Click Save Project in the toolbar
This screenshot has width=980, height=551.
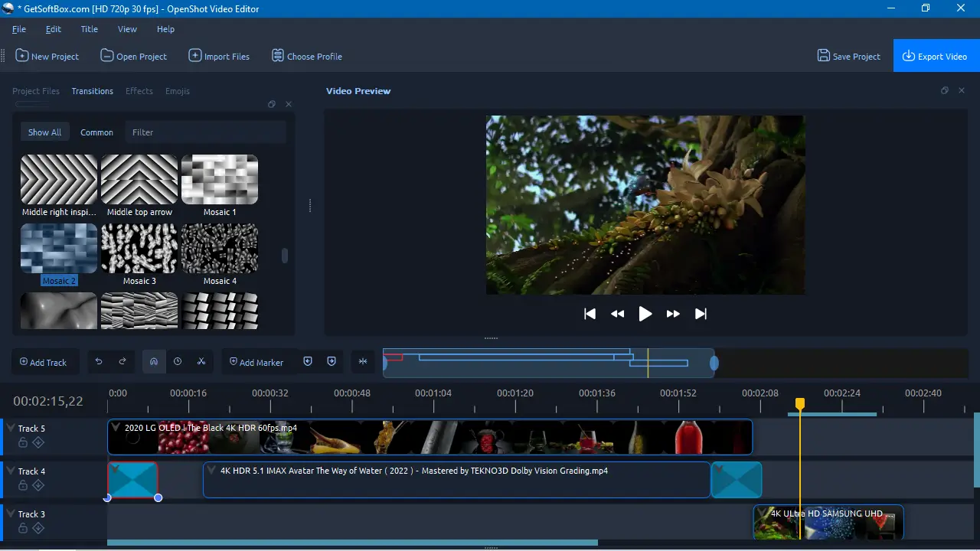coord(848,56)
